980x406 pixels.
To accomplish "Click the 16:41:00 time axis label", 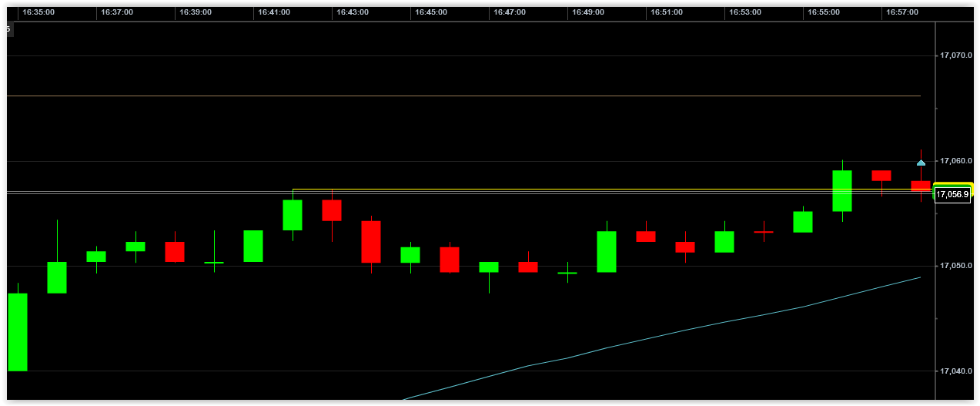I will (273, 12).
